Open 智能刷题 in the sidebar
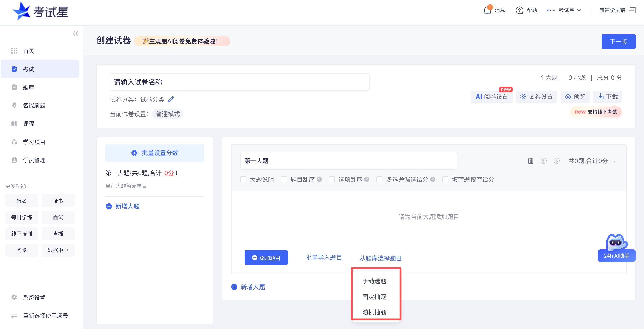 point(40,105)
